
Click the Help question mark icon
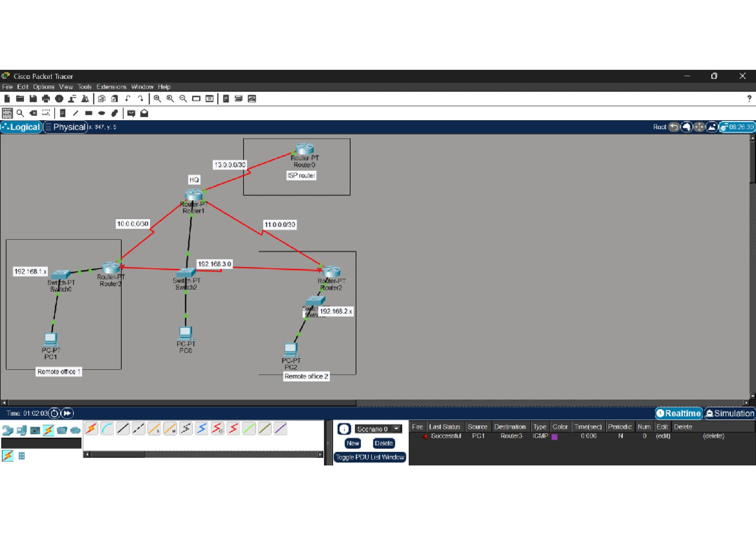(x=749, y=99)
